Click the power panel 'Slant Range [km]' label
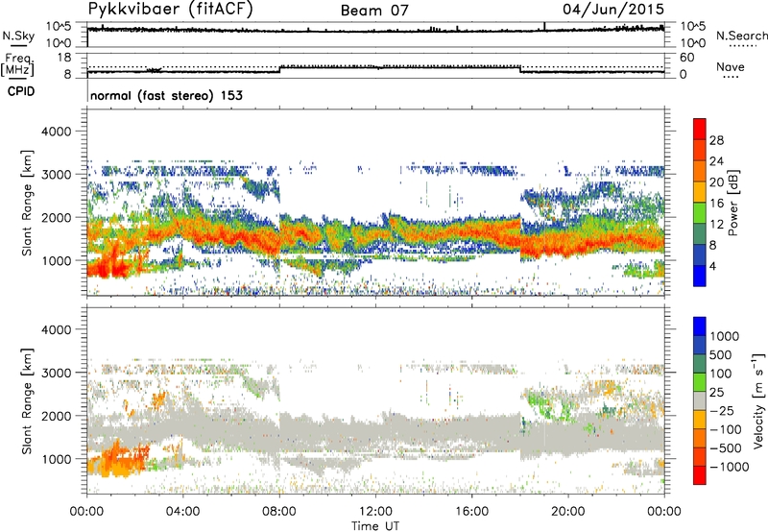 (27, 203)
